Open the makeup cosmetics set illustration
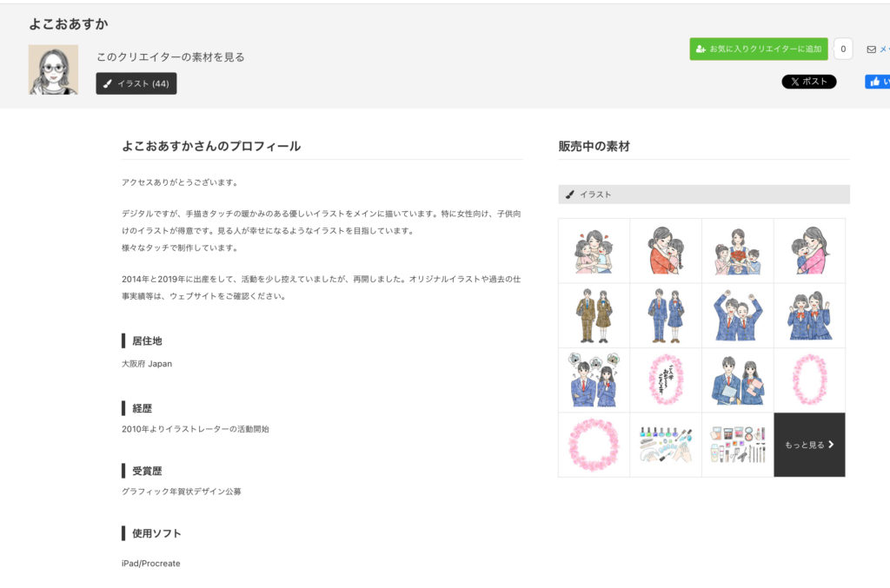 click(x=737, y=445)
